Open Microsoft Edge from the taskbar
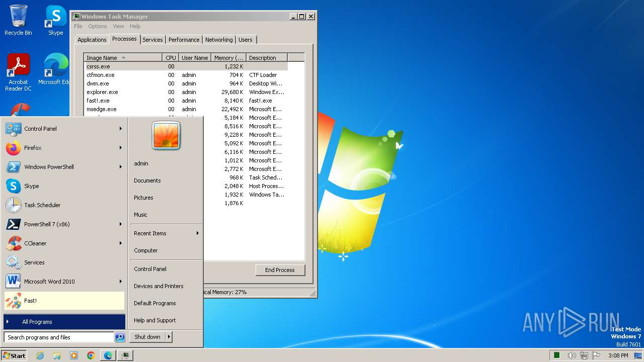This screenshot has height=362, width=644. 108,355
